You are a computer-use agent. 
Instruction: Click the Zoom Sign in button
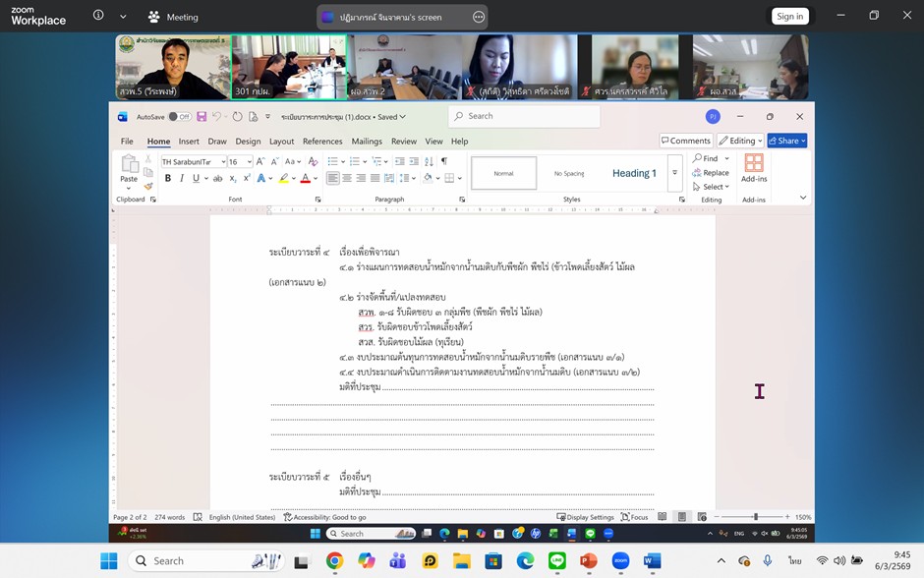coord(789,16)
